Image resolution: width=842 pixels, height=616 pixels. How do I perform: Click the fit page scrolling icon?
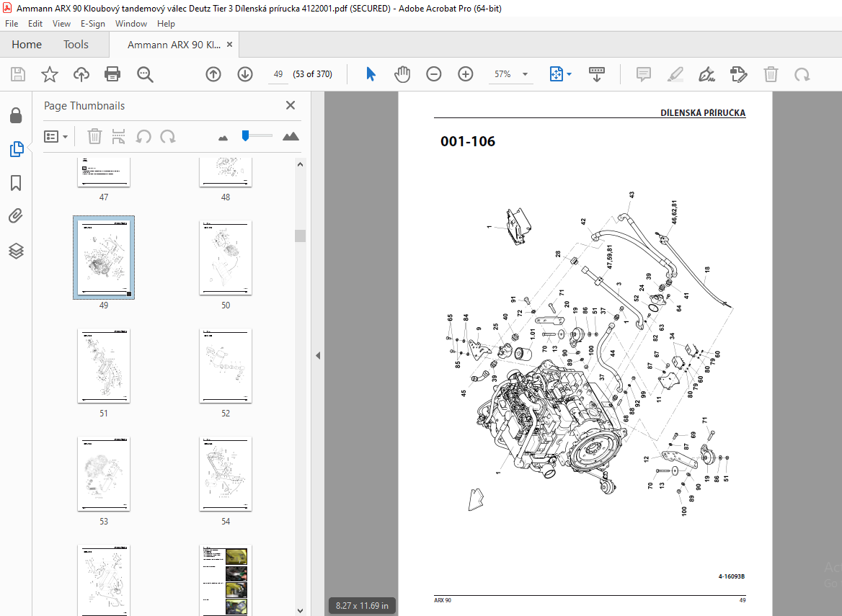tap(556, 74)
